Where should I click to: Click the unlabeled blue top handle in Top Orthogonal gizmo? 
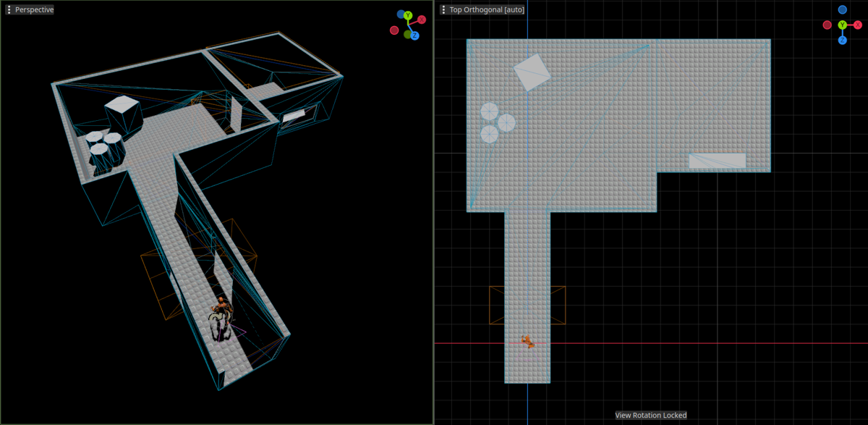click(x=843, y=9)
